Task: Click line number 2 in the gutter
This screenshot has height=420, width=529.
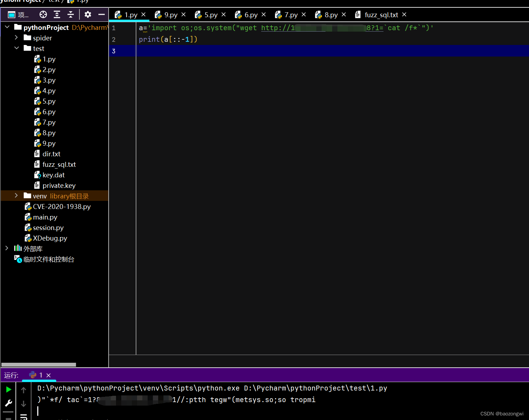Action: (x=114, y=39)
